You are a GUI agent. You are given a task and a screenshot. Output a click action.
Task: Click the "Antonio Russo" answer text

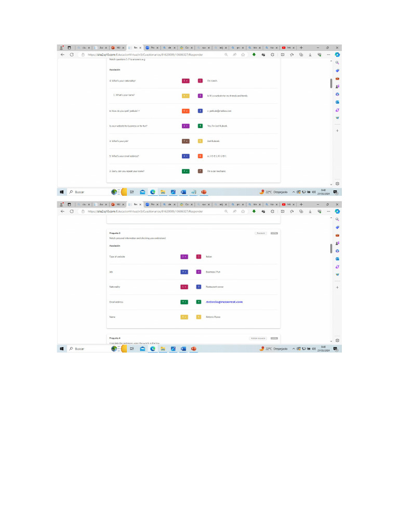coord(213,317)
